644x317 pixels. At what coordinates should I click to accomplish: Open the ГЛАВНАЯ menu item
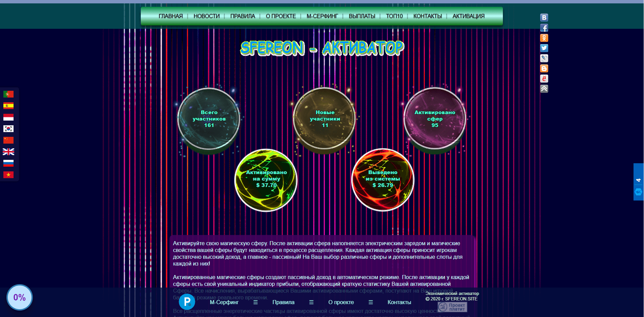pyautogui.click(x=171, y=16)
